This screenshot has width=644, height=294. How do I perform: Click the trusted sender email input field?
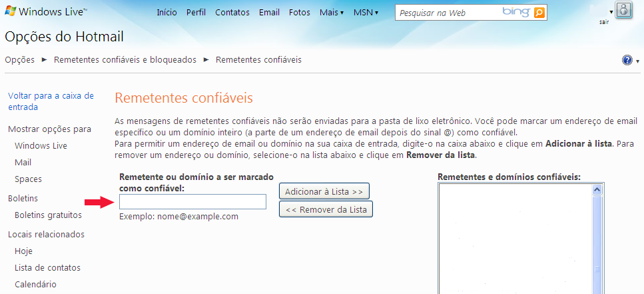(192, 201)
